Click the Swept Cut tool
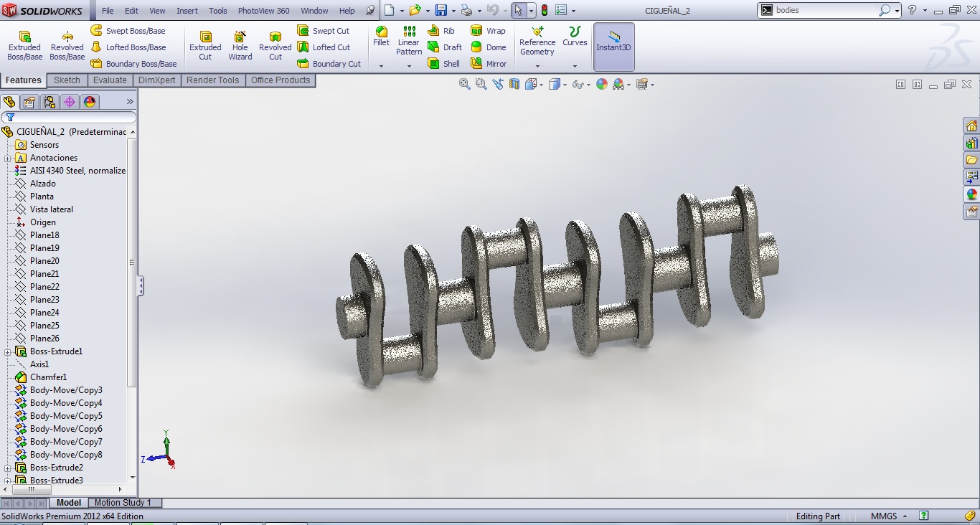 (x=324, y=31)
